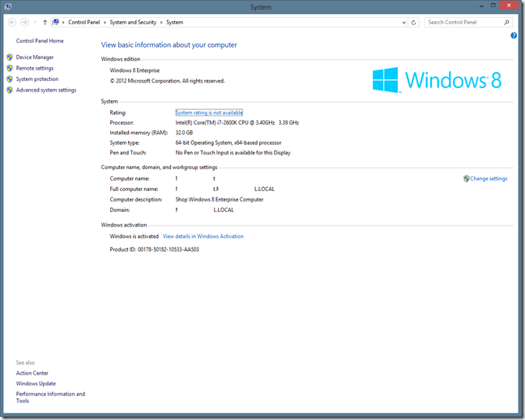
Task: Click the magnifier search icon
Action: point(506,23)
